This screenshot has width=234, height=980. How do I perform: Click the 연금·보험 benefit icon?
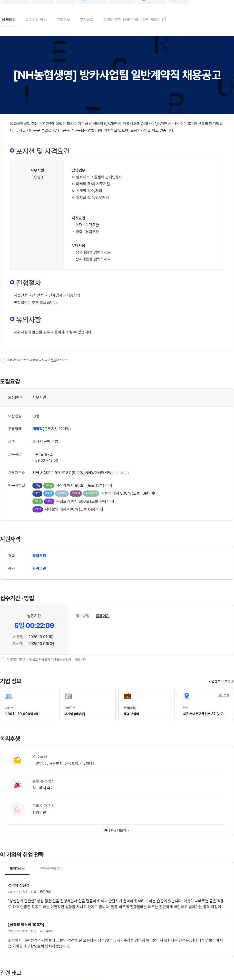[17, 760]
